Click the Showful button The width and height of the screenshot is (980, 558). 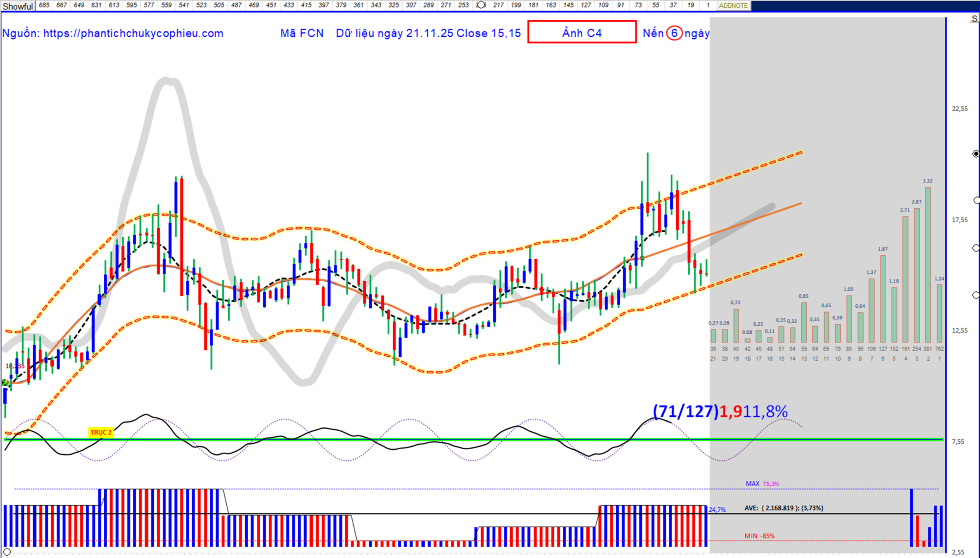[18, 6]
